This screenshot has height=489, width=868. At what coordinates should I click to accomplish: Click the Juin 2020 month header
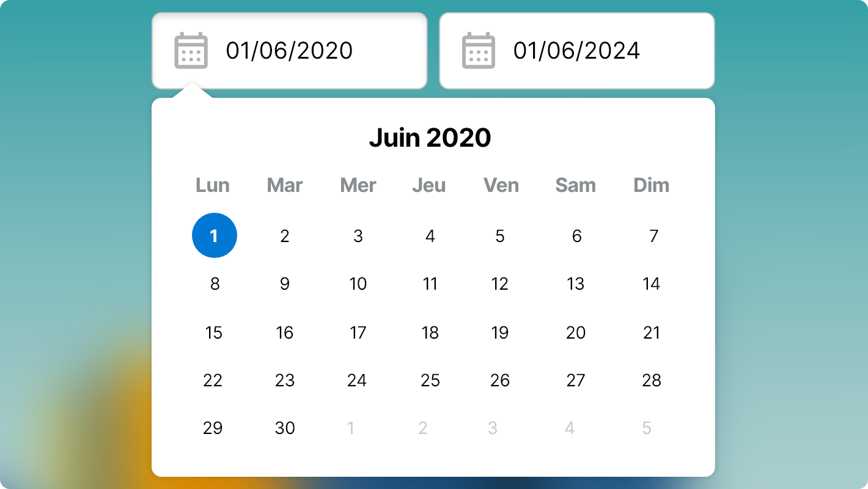pyautogui.click(x=430, y=138)
